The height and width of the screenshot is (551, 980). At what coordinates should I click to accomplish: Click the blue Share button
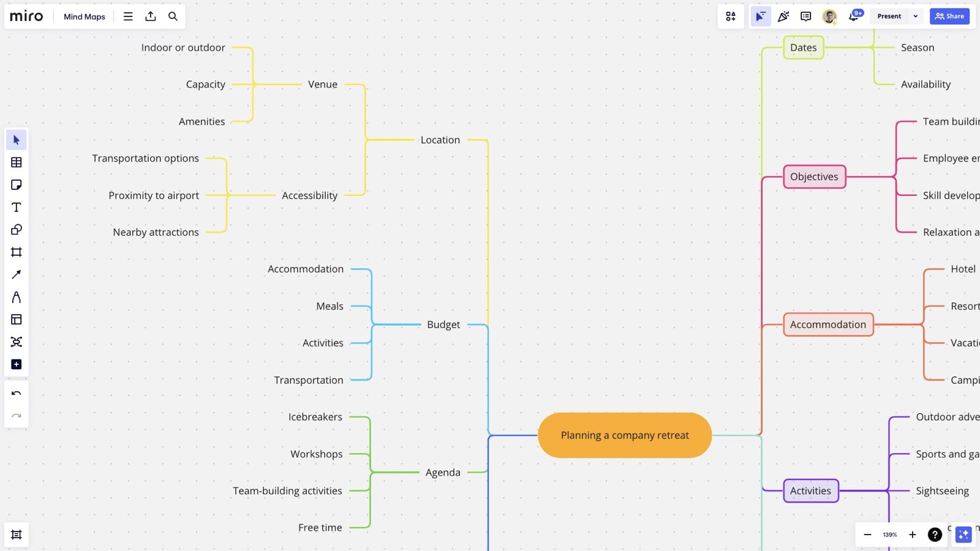950,16
